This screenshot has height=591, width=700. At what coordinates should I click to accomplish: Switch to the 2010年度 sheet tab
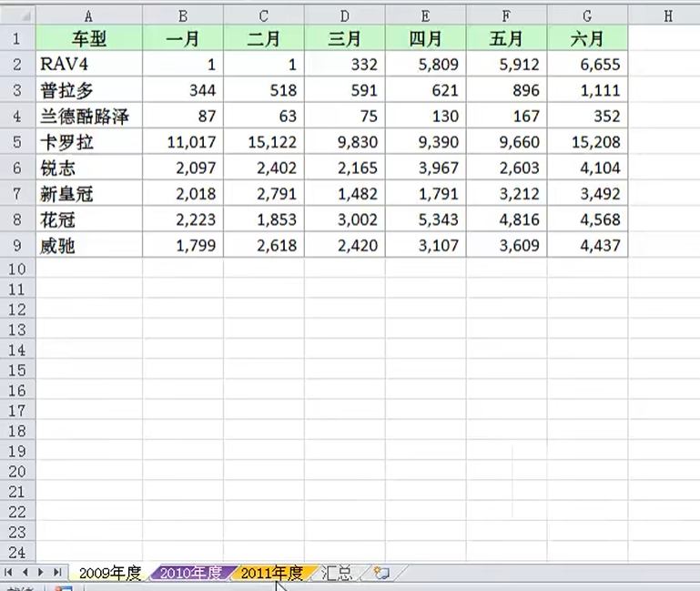[191, 573]
